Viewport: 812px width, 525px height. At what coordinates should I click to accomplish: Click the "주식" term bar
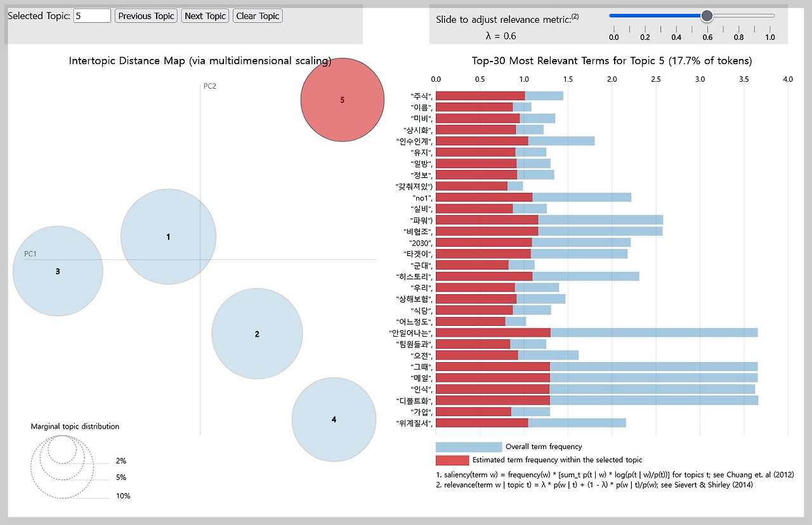pyautogui.click(x=499, y=96)
